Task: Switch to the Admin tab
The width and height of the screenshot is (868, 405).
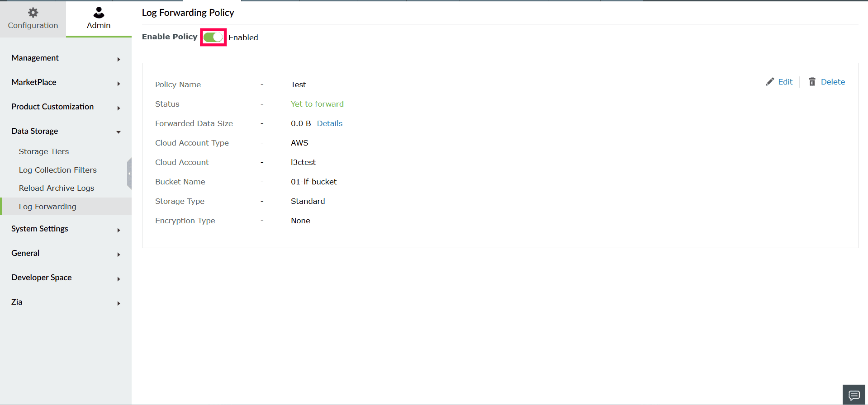Action: 99,19
